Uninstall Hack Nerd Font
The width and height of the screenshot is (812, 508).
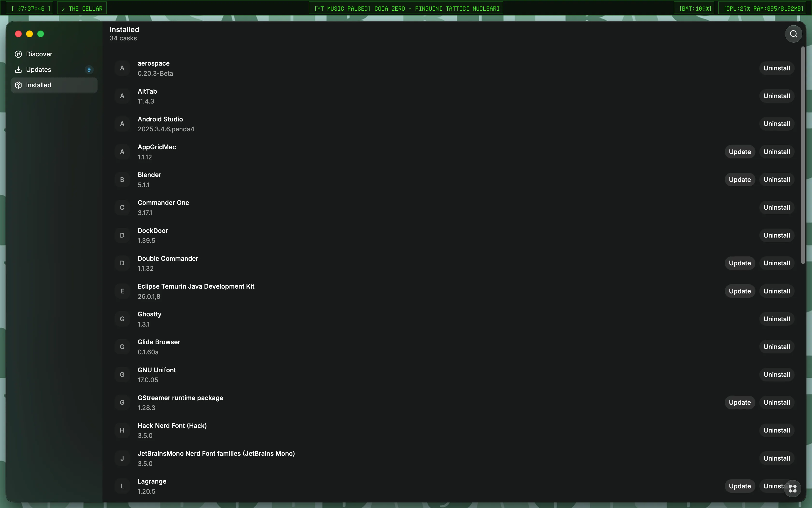click(x=776, y=430)
